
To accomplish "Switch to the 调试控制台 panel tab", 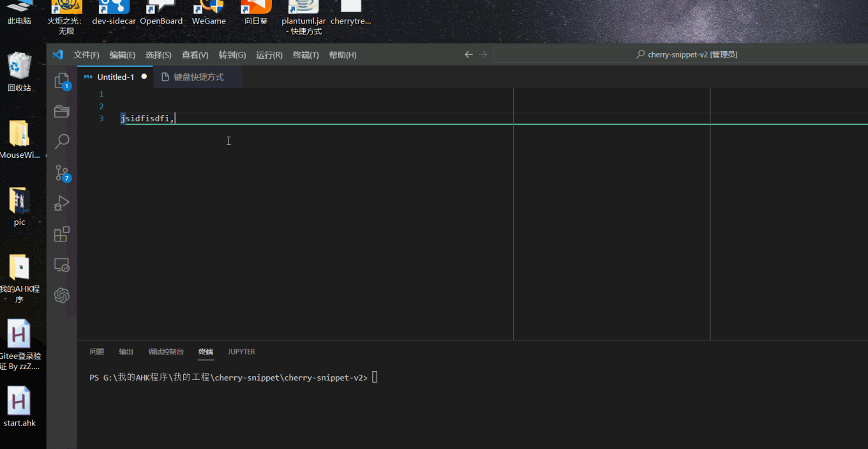I will coord(166,352).
